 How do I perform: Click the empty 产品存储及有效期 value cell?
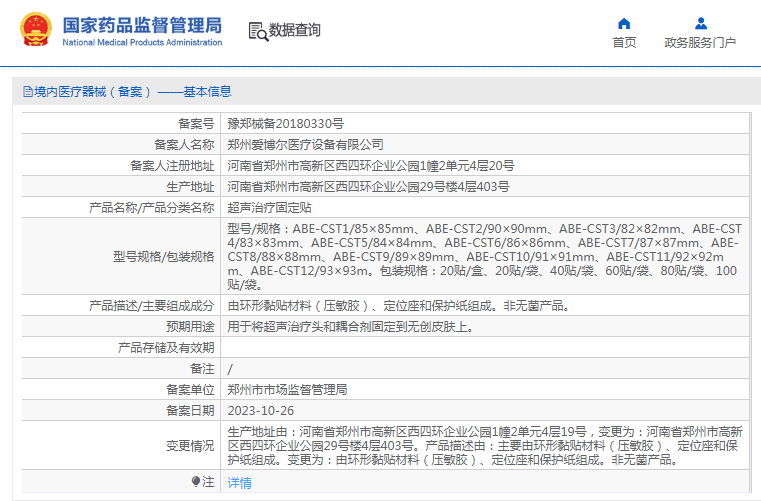tap(485, 348)
